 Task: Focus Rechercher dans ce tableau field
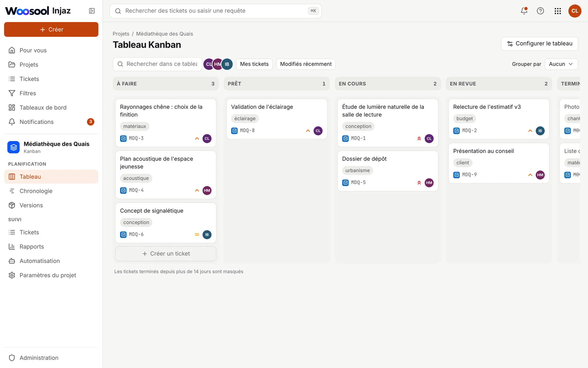point(157,64)
